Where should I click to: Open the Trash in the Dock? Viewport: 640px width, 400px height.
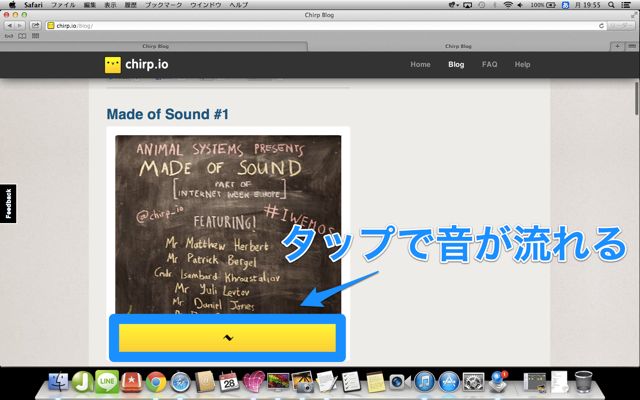584,382
